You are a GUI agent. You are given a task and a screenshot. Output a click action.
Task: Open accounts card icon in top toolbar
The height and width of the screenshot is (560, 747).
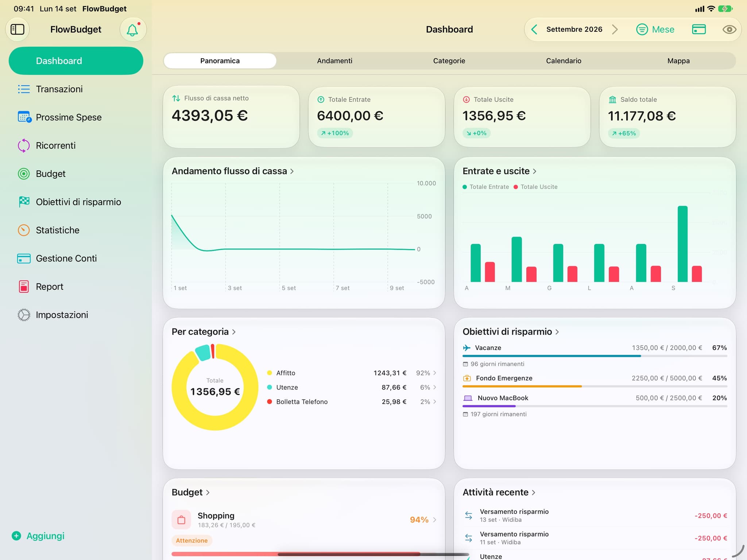pyautogui.click(x=699, y=29)
